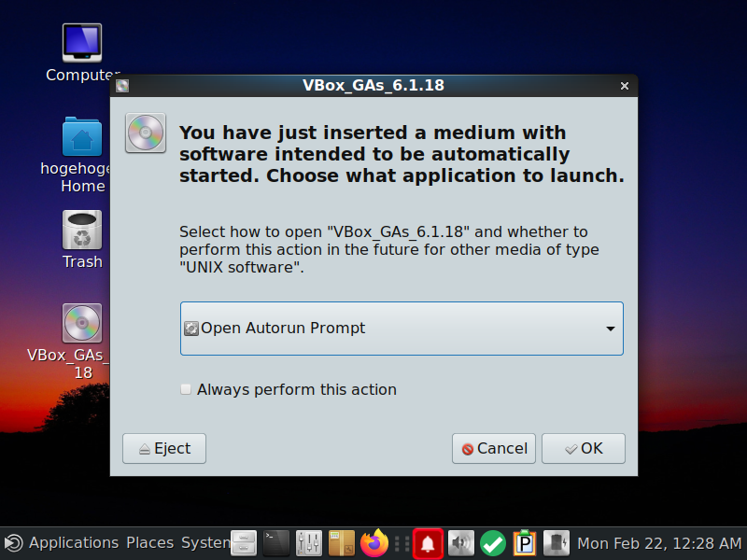Click the volume speaker tray icon
Screen dimensions: 747x560
[x=460, y=543]
